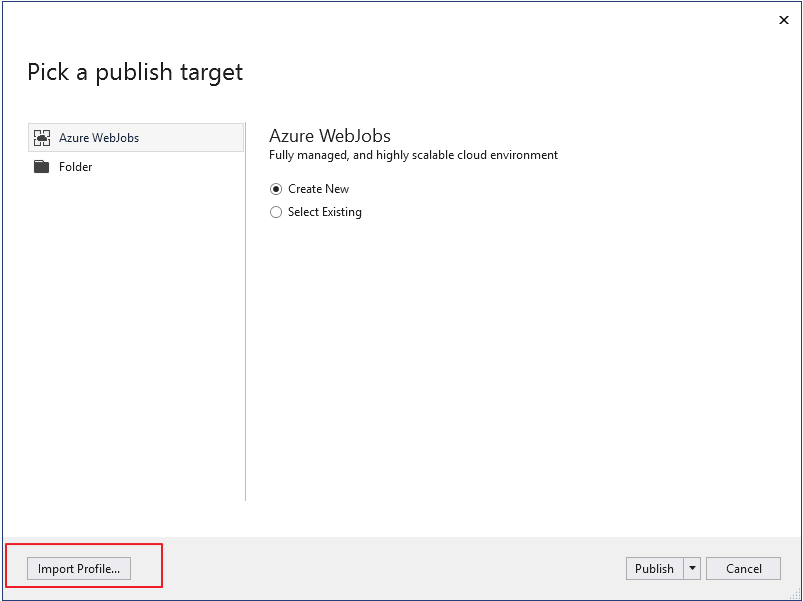Choose the Folder publish target
This screenshot has width=803, height=601.
pos(136,167)
